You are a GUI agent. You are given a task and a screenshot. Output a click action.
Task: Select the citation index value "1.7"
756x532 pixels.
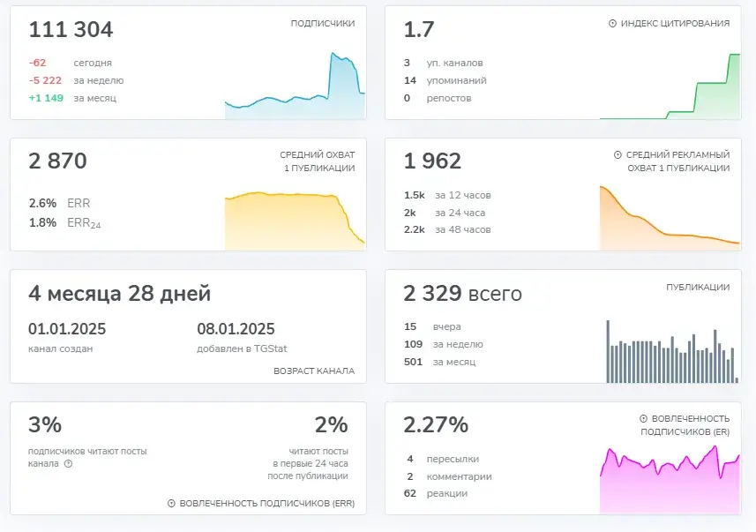(419, 29)
